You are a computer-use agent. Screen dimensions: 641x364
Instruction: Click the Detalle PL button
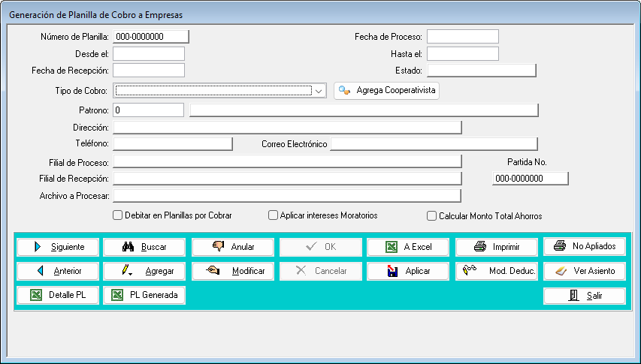(58, 295)
